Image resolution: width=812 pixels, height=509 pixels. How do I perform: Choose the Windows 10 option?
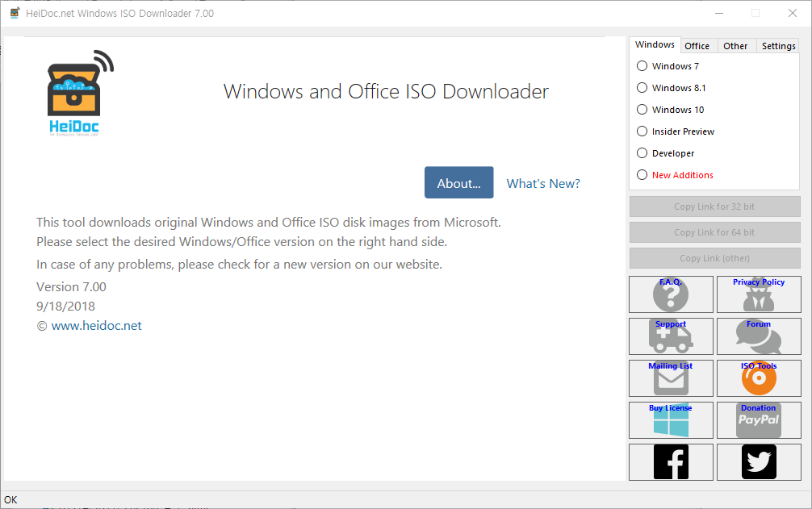click(670, 110)
